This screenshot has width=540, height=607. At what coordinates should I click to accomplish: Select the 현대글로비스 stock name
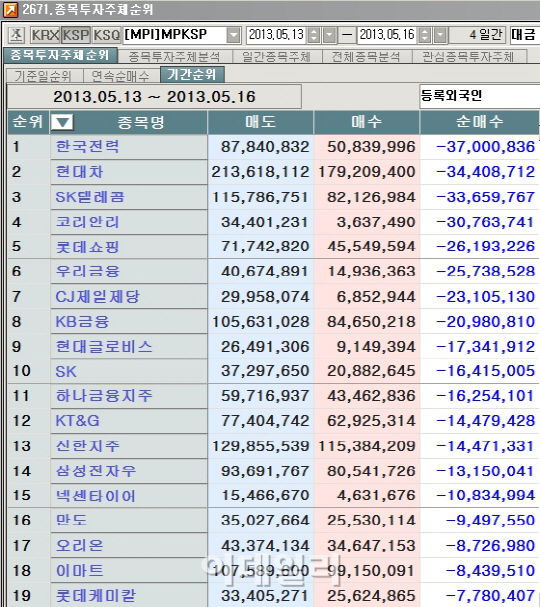pos(104,346)
